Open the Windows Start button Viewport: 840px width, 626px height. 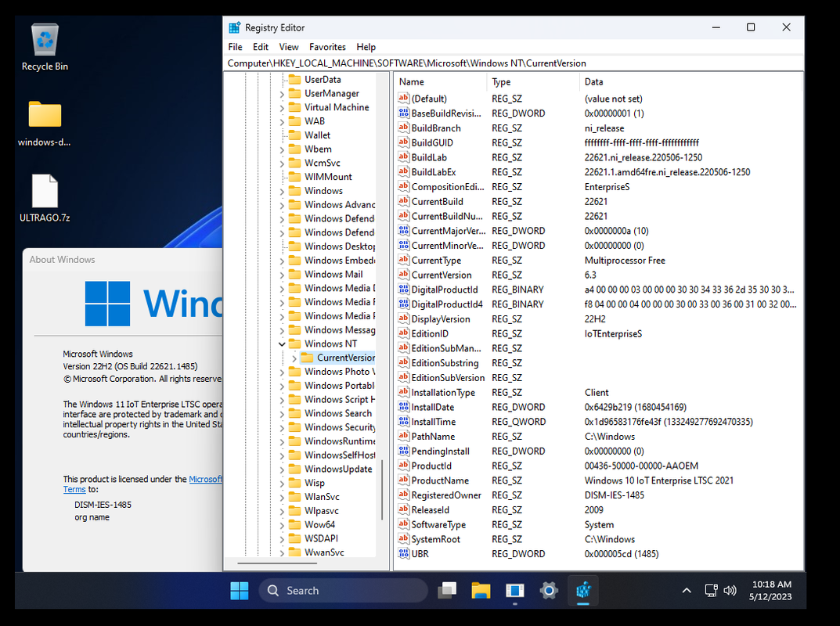[239, 591]
